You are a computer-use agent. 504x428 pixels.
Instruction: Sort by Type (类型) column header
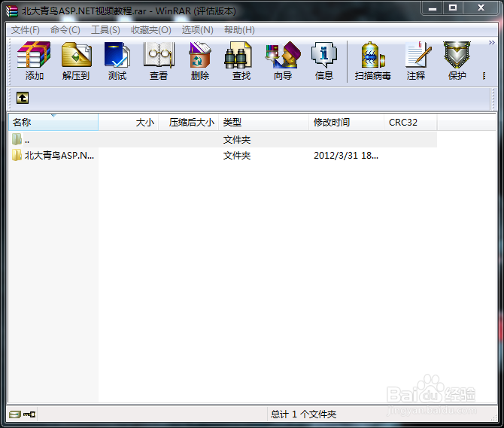[x=263, y=122]
